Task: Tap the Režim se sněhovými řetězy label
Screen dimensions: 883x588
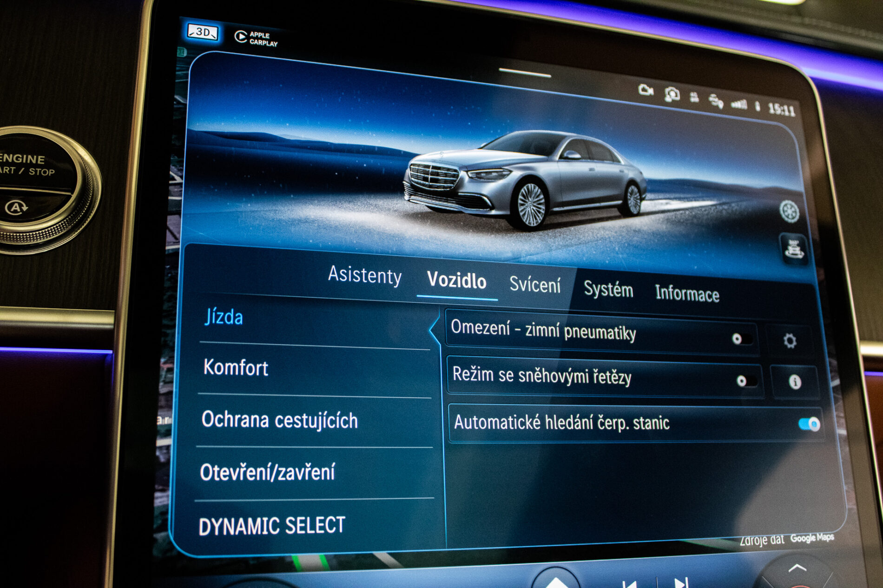Action: (x=542, y=376)
